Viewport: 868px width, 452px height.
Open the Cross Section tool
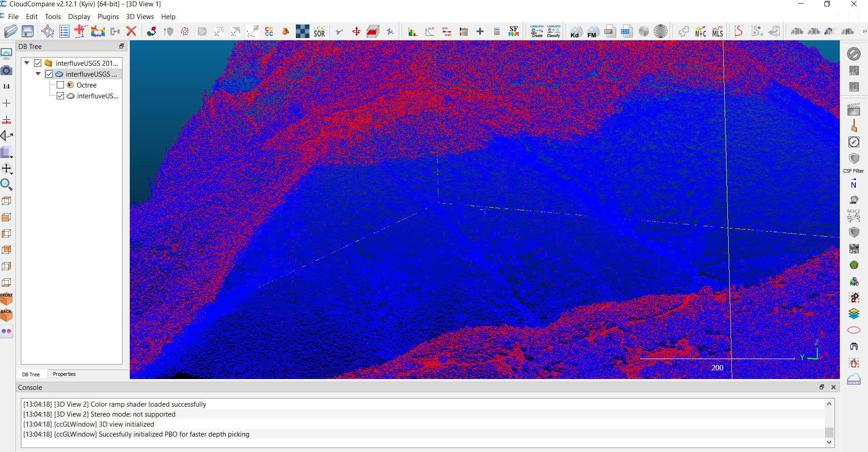pos(373,31)
